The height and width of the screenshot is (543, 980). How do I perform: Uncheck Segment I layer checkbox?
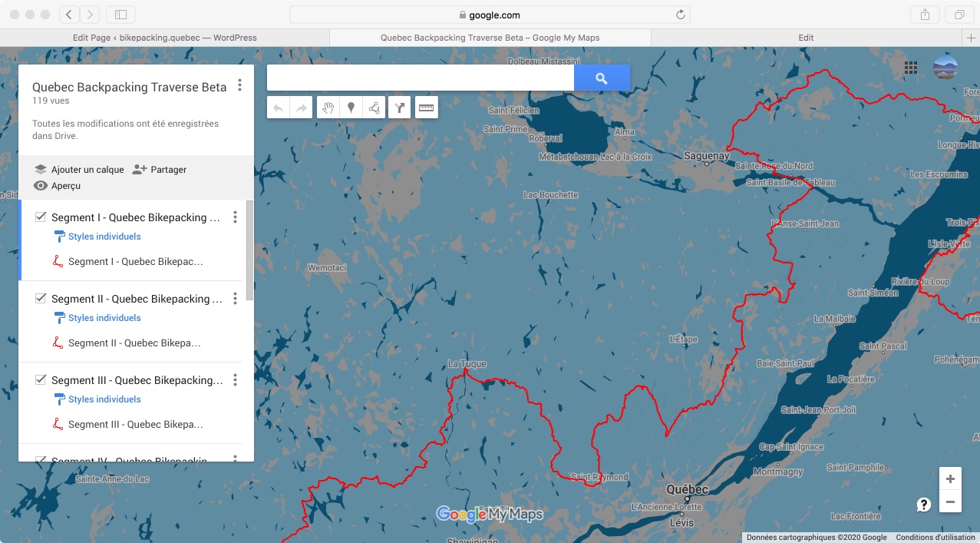[41, 217]
